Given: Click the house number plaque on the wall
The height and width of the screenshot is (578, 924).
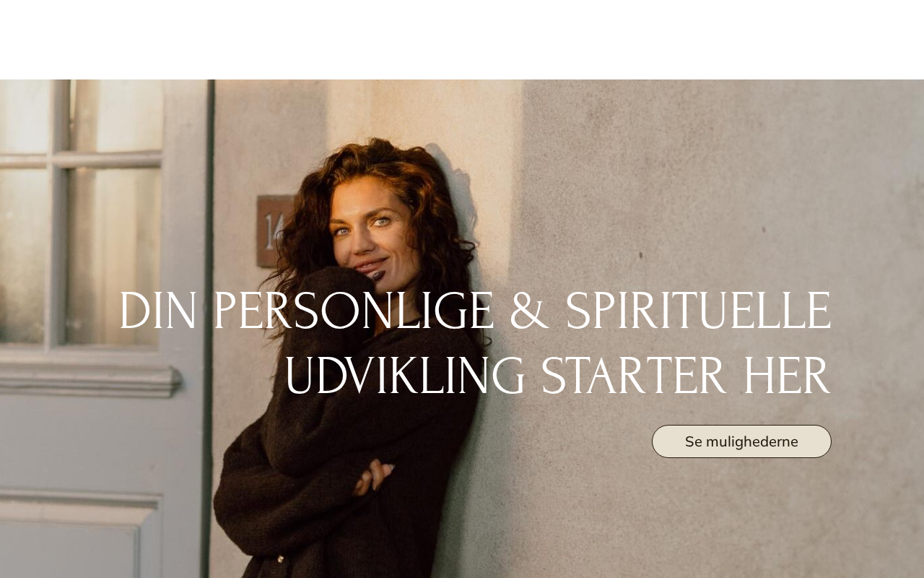Looking at the screenshot, I should coord(274,230).
